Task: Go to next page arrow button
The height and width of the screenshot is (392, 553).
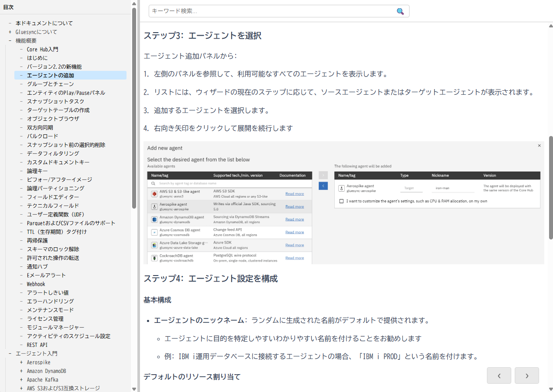Action: point(527,375)
